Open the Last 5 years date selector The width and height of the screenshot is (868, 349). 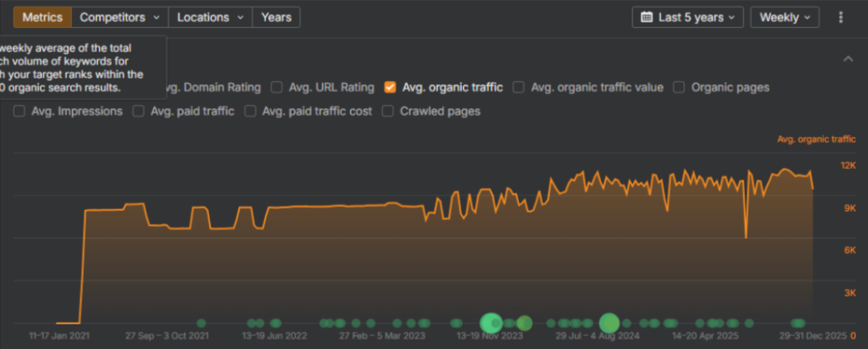(x=687, y=17)
